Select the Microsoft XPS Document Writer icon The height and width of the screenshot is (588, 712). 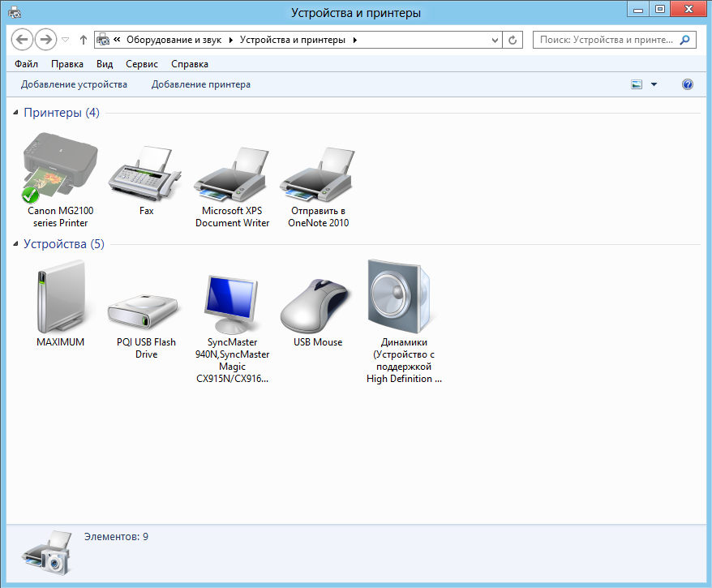[231, 174]
